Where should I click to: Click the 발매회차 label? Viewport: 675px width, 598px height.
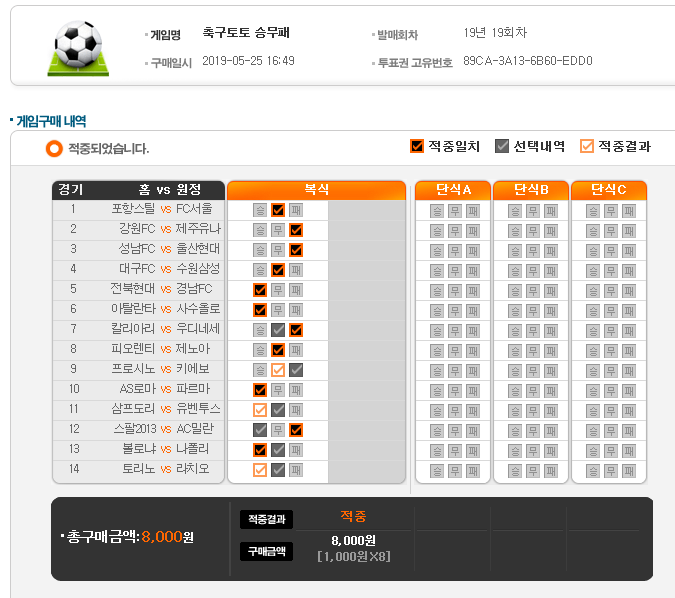point(398,35)
